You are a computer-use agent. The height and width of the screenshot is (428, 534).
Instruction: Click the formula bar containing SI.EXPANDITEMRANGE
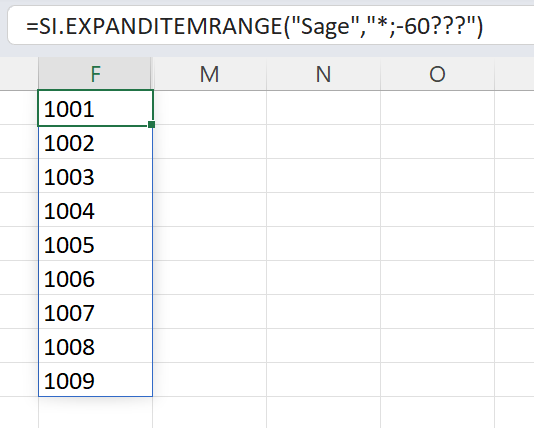pyautogui.click(x=271, y=26)
